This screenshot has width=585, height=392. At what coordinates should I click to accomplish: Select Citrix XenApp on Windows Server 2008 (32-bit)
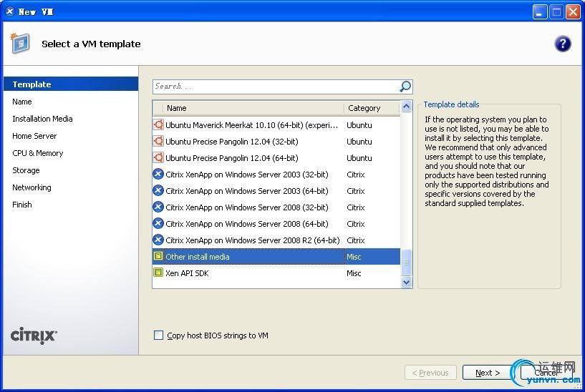tap(246, 207)
